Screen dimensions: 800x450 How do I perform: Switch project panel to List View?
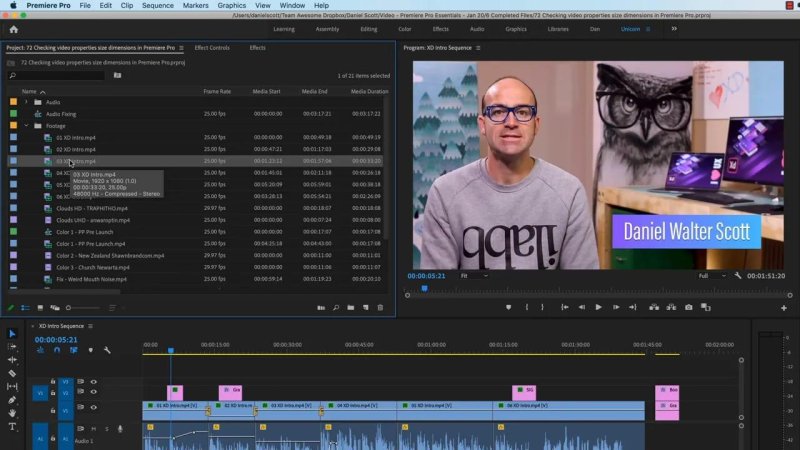coord(25,308)
